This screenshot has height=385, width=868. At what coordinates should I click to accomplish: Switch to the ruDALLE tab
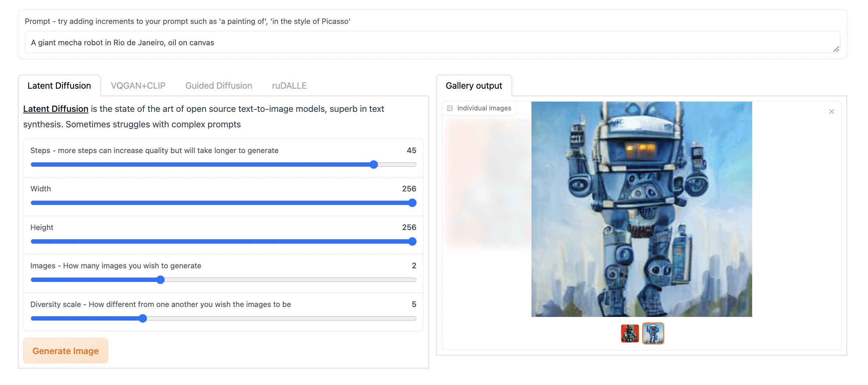[x=289, y=86]
